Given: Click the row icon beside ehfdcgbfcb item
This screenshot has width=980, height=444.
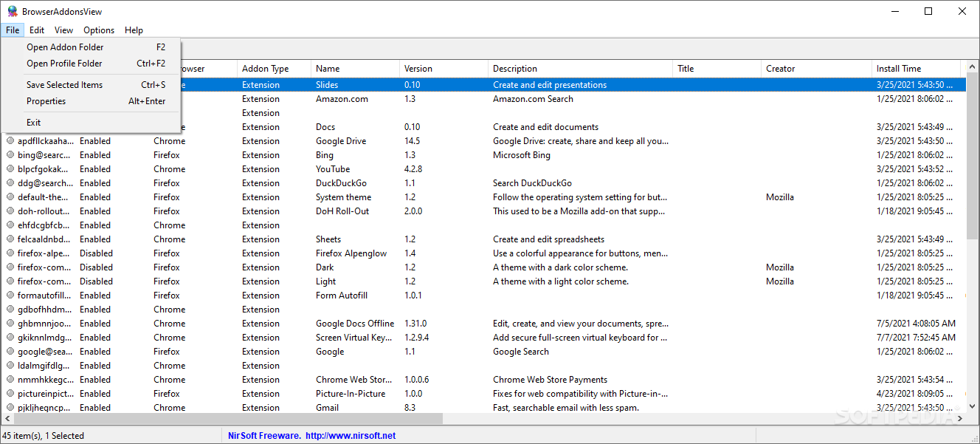Looking at the screenshot, I should coord(10,225).
